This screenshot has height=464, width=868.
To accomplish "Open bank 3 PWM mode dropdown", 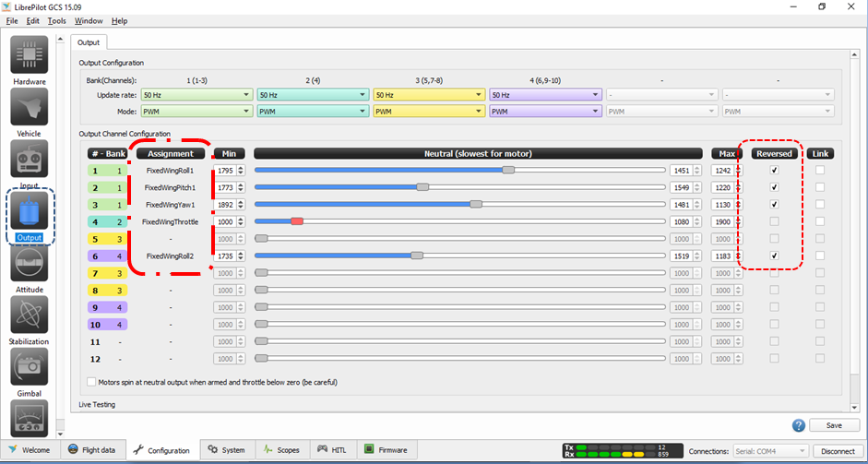I will coord(428,112).
